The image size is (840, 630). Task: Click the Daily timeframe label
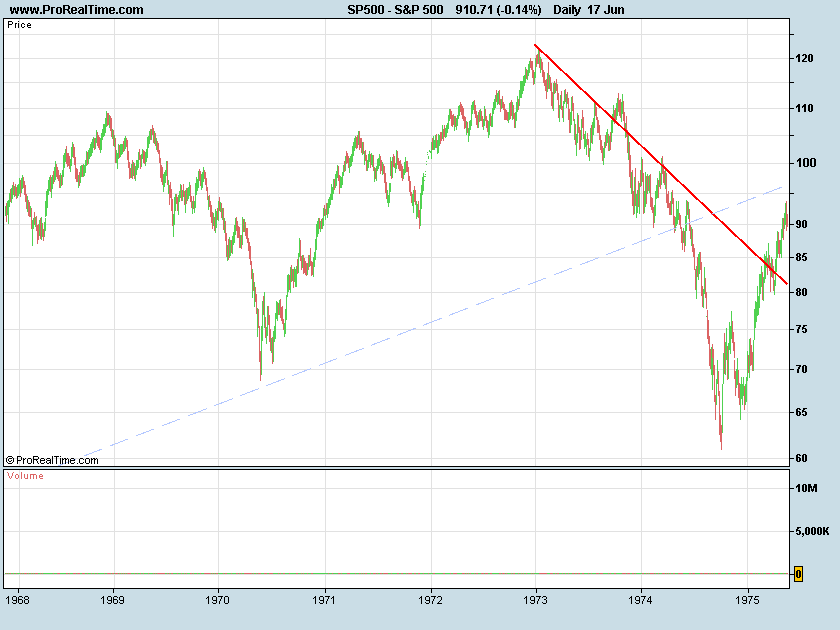pos(567,10)
